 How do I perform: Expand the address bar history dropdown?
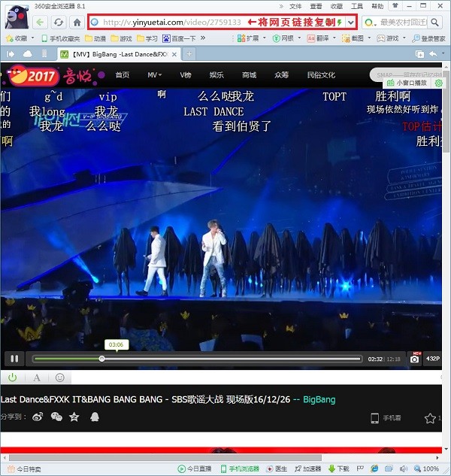click(x=351, y=22)
